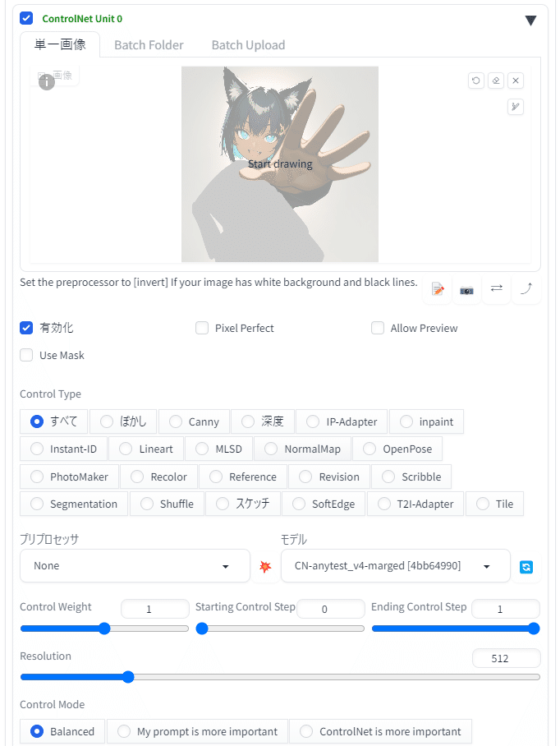Click the eraser icon on the canvas
The height and width of the screenshot is (746, 560).
(x=496, y=81)
